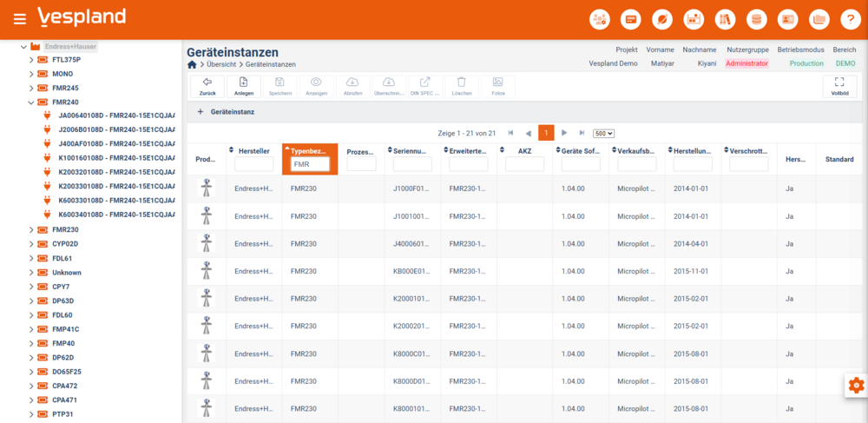The height and width of the screenshot is (423, 868).
Task: Click the Löschen trash button
Action: pyautogui.click(x=461, y=86)
